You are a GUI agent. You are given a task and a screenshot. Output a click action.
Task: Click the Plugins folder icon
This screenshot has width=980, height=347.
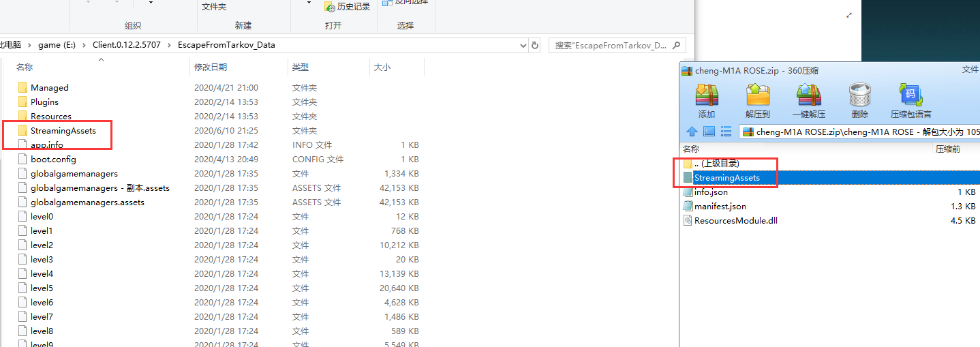coord(22,102)
